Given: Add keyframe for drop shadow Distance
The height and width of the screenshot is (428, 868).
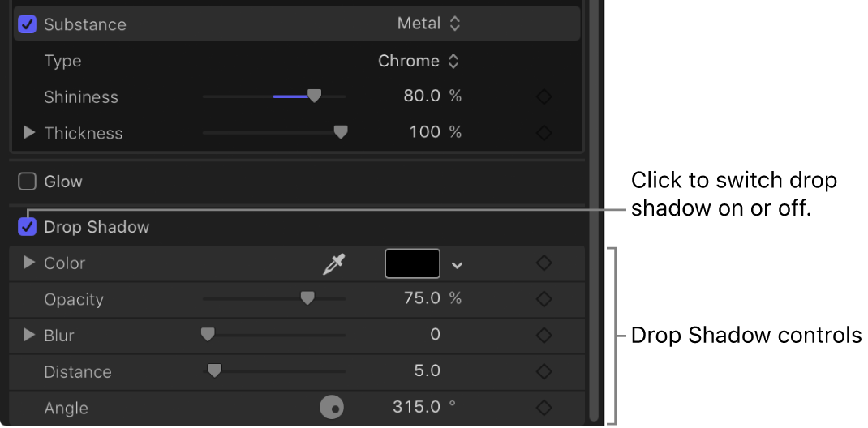Looking at the screenshot, I should click(x=544, y=371).
